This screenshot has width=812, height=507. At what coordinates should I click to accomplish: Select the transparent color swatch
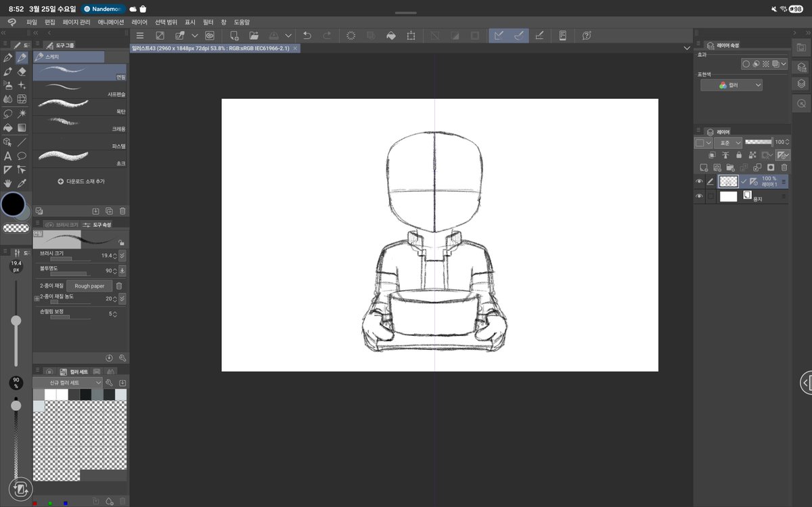point(16,228)
